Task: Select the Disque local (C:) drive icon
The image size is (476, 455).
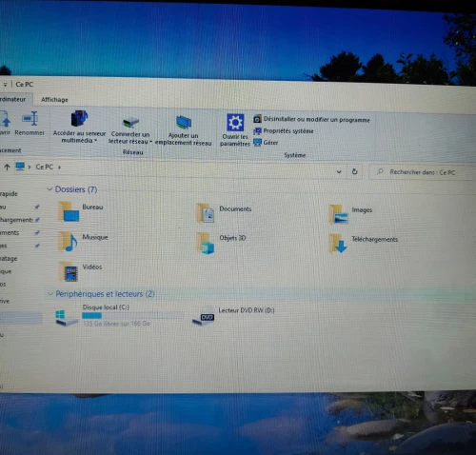Action: (67, 318)
